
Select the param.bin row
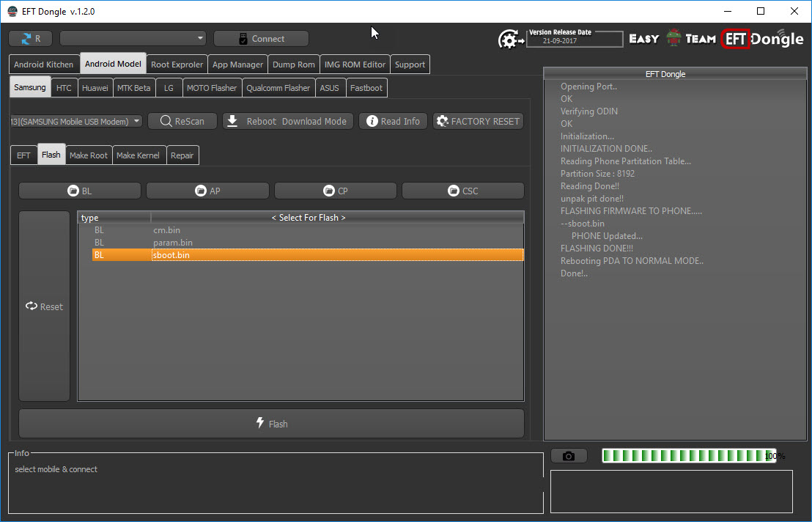click(308, 243)
